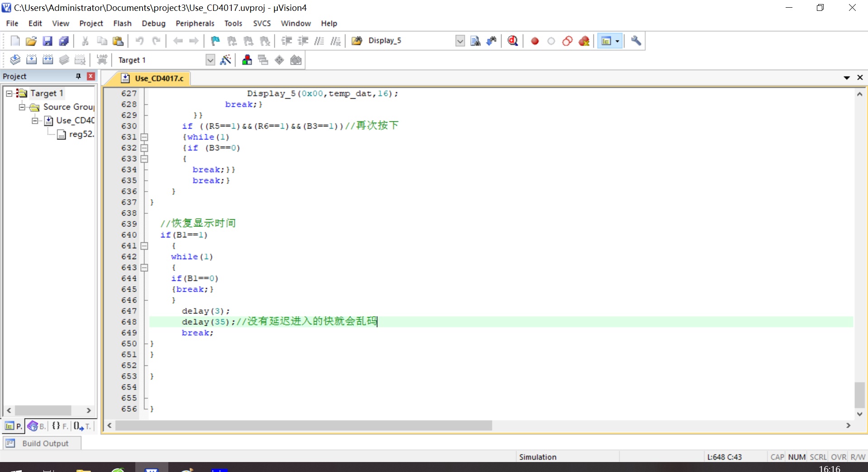Screen dimensions: 868x472
Task: Enable or disable breakpoint circle icon
Action: [551, 41]
